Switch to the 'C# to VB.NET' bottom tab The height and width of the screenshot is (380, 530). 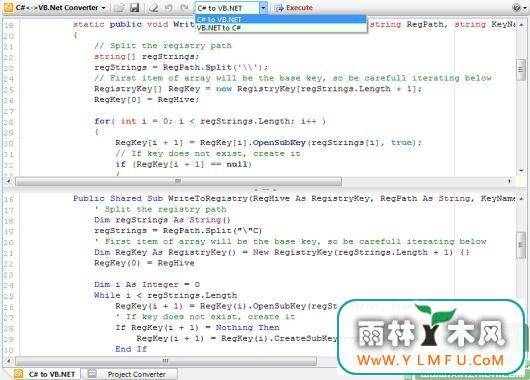pos(47,374)
